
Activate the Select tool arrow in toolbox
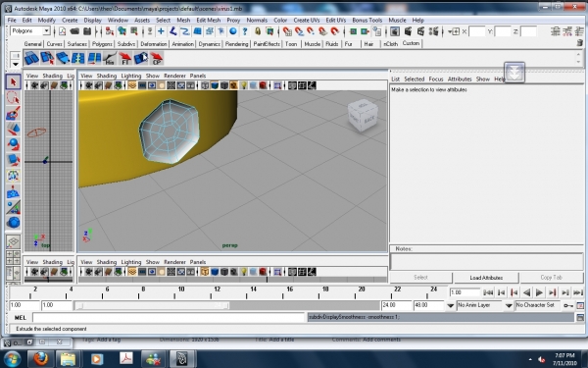pyautogui.click(x=14, y=81)
